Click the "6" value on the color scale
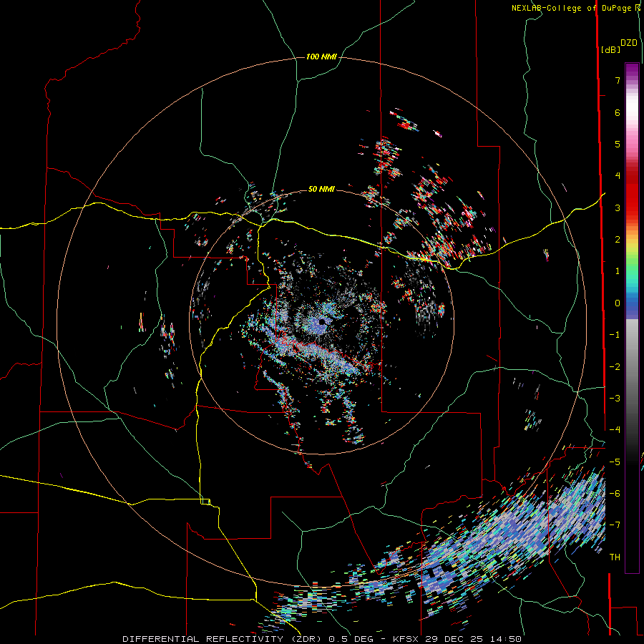644x644 pixels. point(618,112)
